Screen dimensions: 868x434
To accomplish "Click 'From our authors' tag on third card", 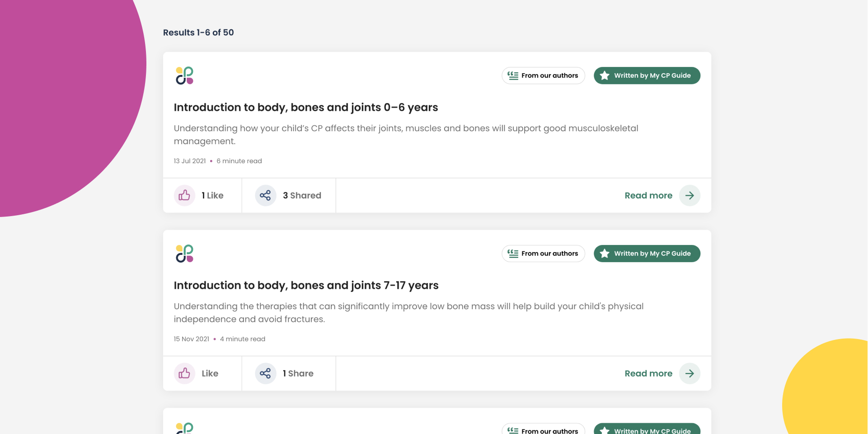I will coord(543,430).
